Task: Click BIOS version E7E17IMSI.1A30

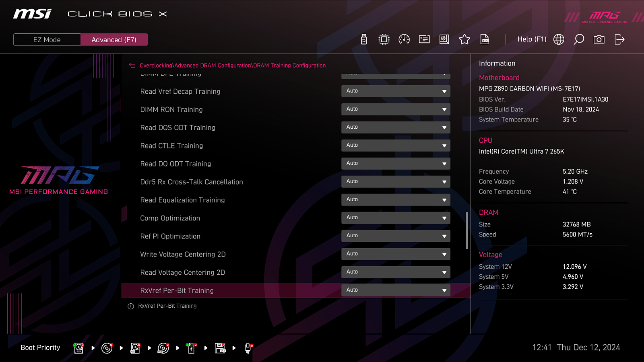Action: (586, 99)
